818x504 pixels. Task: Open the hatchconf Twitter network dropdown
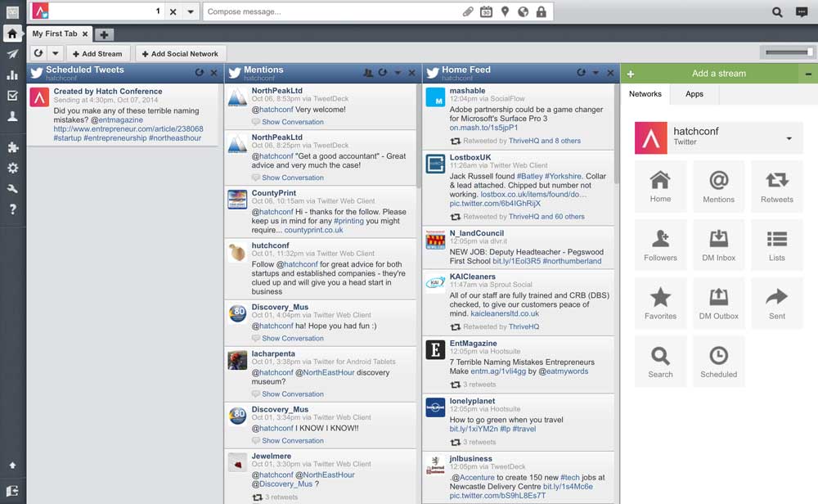click(789, 138)
